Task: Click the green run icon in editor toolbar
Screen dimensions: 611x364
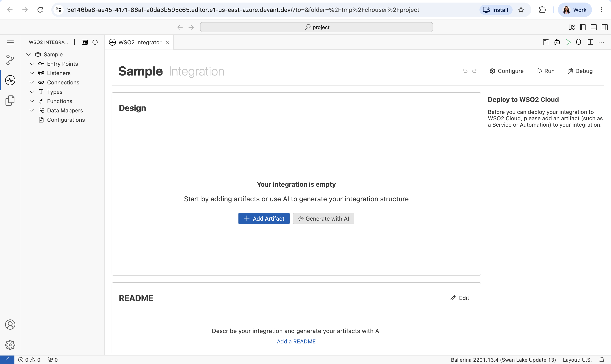Action: pyautogui.click(x=568, y=42)
